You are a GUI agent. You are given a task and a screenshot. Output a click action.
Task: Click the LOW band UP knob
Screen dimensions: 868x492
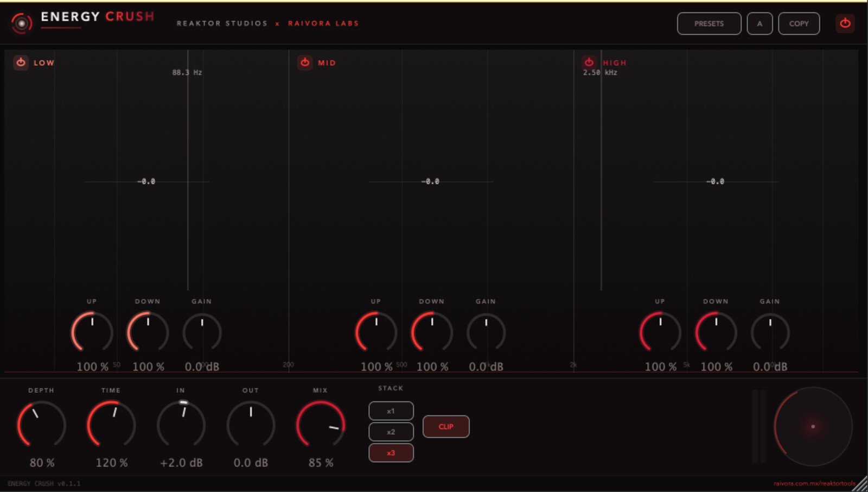click(x=92, y=332)
